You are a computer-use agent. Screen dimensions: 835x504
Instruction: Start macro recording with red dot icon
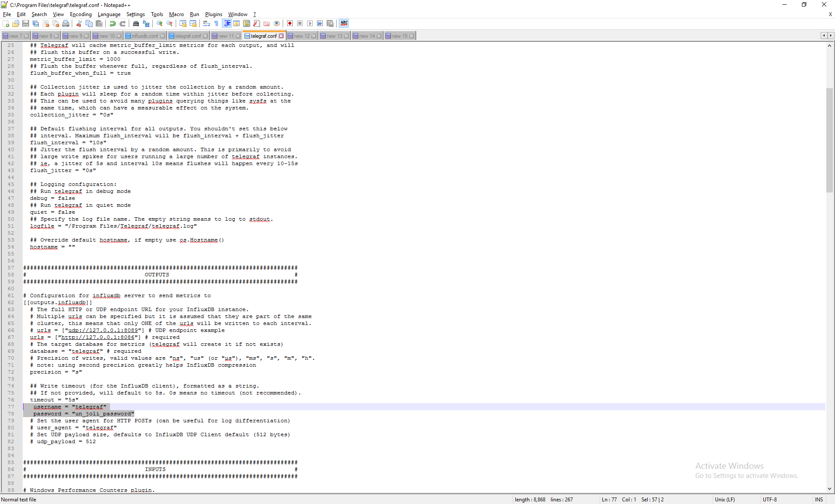(x=290, y=23)
